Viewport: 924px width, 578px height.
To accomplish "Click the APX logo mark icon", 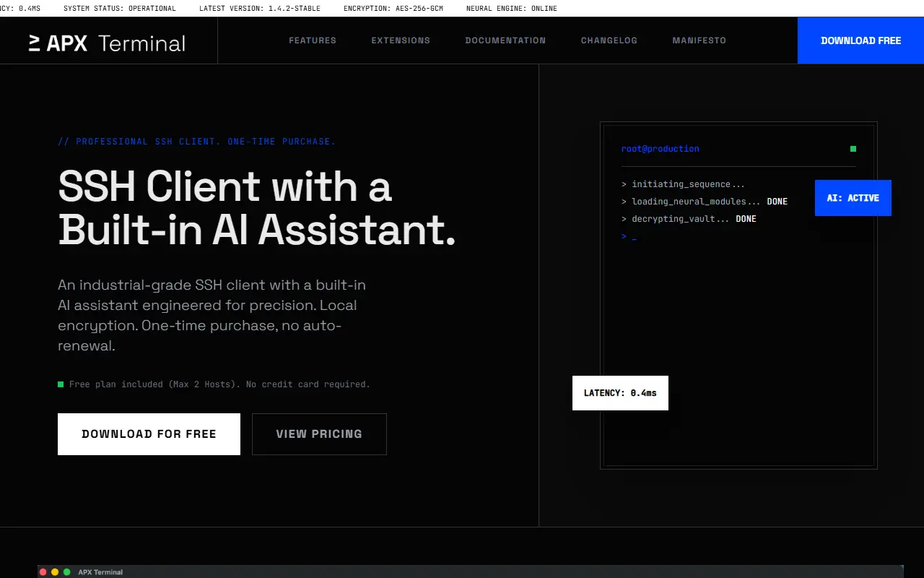I will [35, 43].
